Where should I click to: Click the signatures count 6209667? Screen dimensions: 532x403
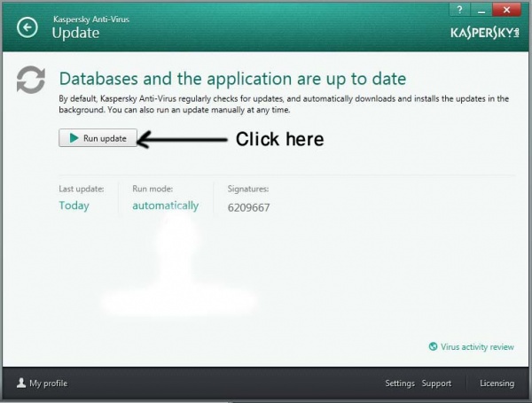[x=248, y=207]
